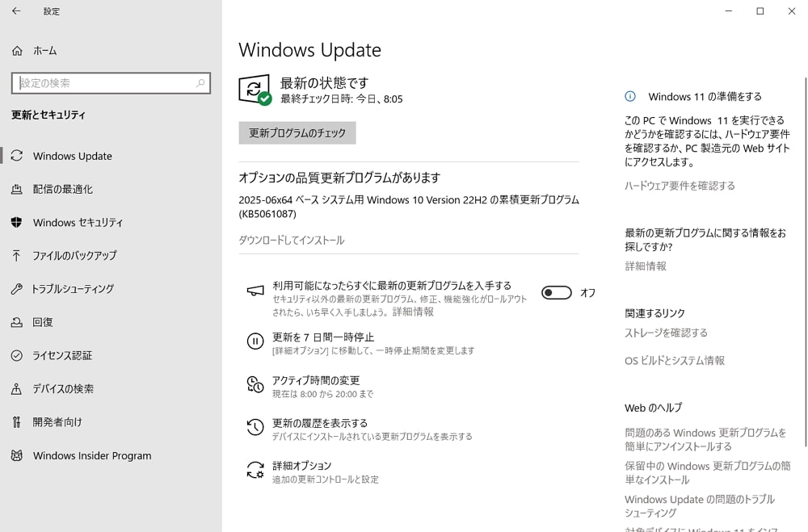The height and width of the screenshot is (532, 808).
Task: Click the vertical scrollbar on the right edge
Action: [x=806, y=262]
